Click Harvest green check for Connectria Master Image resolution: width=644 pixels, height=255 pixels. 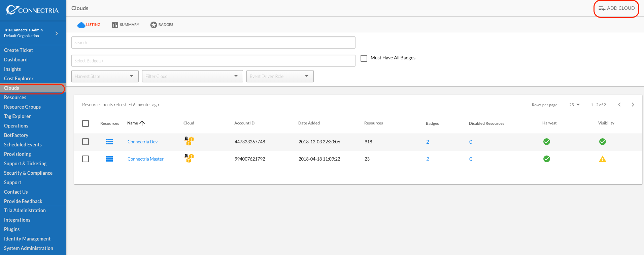[x=547, y=159]
